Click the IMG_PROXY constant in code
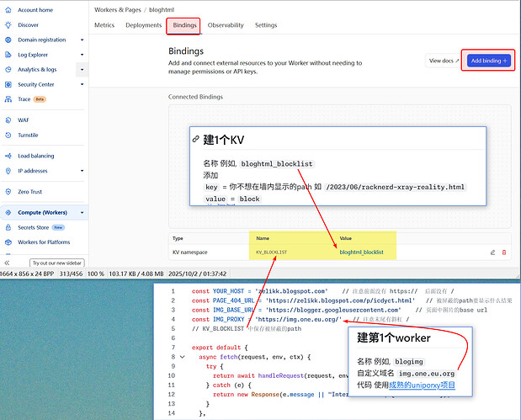 (228, 319)
